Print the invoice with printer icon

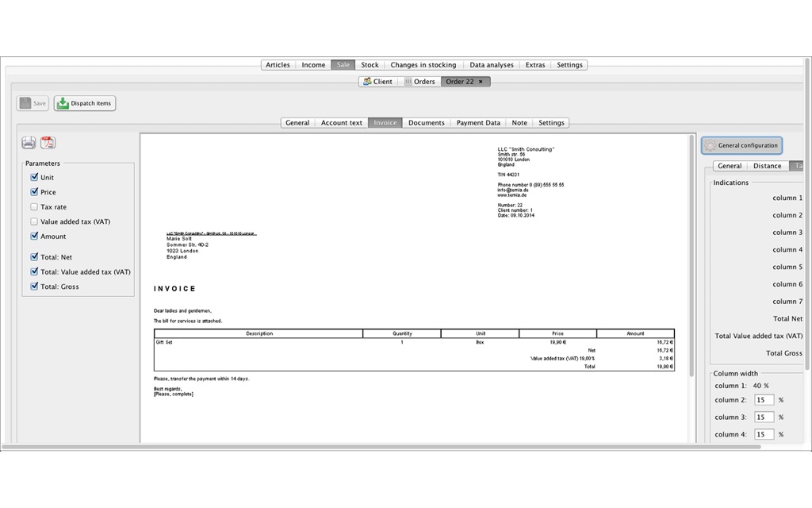click(29, 143)
